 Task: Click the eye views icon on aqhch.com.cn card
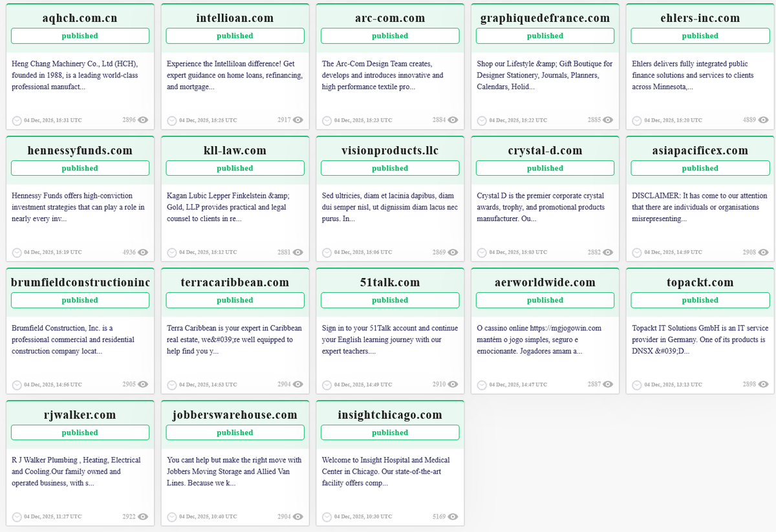click(x=143, y=120)
